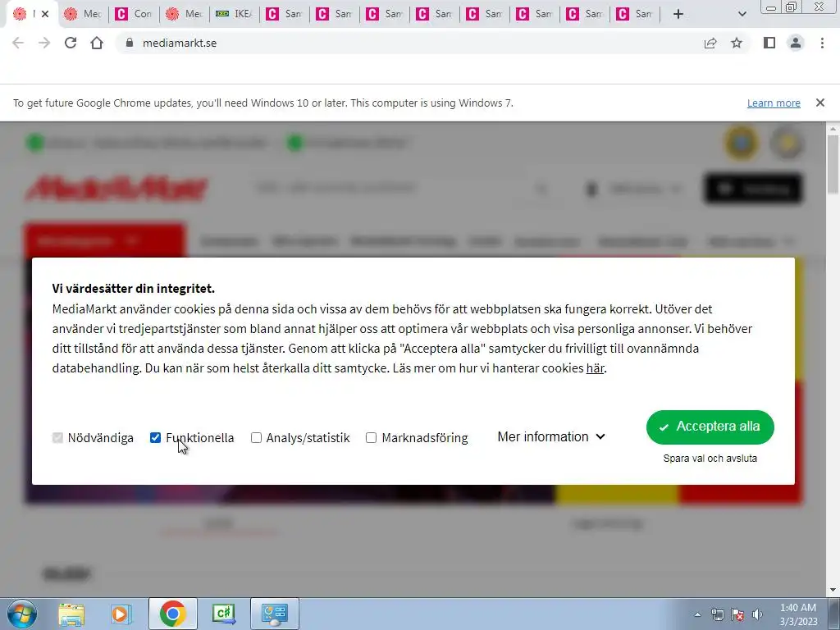840x630 pixels.
Task: Open Chrome's three-dot menu
Action: pos(822,43)
